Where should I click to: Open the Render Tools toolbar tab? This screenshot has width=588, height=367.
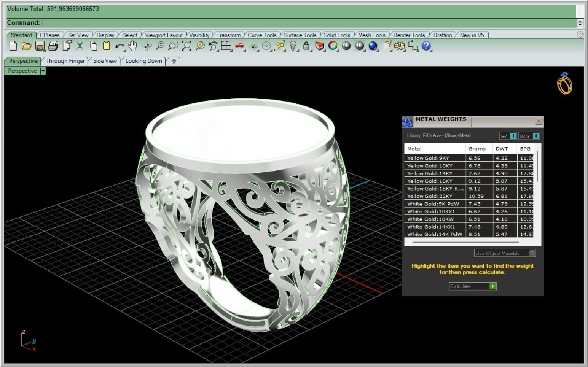[409, 35]
